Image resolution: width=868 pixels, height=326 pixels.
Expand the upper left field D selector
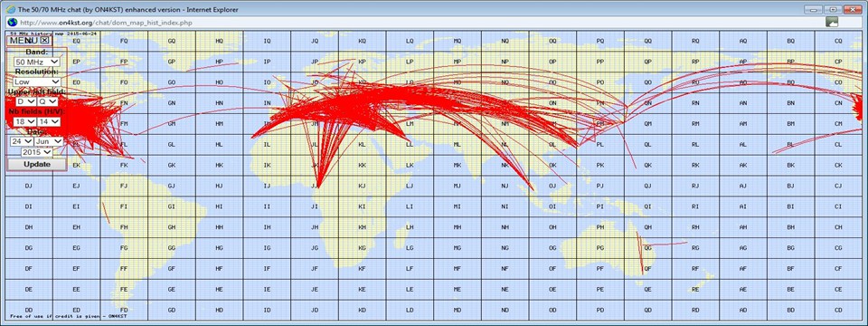[25, 101]
